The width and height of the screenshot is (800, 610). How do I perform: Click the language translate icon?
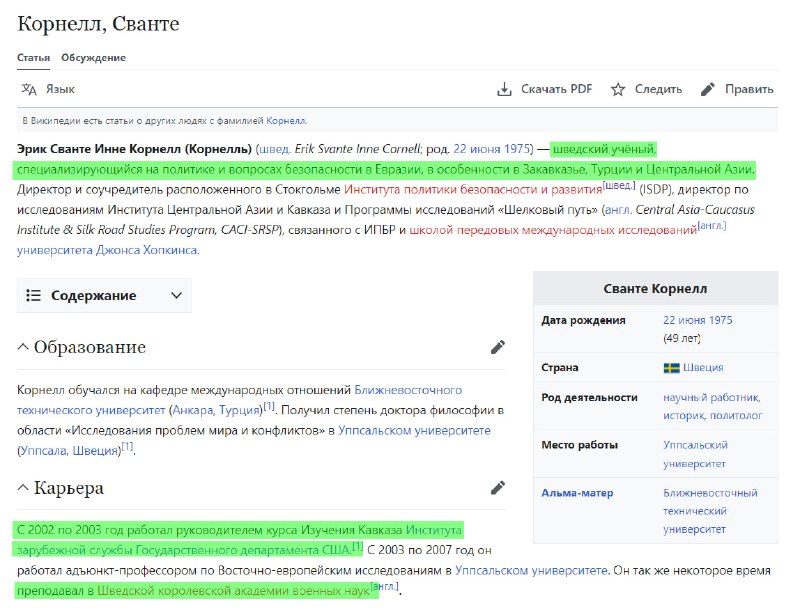click(x=29, y=89)
